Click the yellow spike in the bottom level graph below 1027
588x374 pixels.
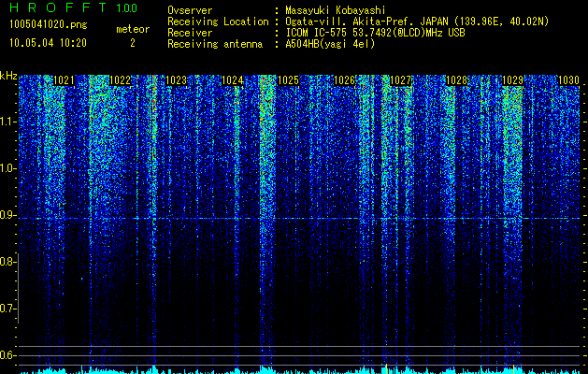pyautogui.click(x=387, y=368)
